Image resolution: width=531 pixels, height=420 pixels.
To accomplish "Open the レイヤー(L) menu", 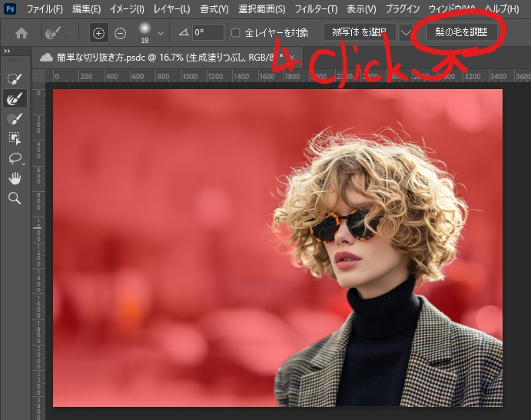I will click(x=171, y=9).
